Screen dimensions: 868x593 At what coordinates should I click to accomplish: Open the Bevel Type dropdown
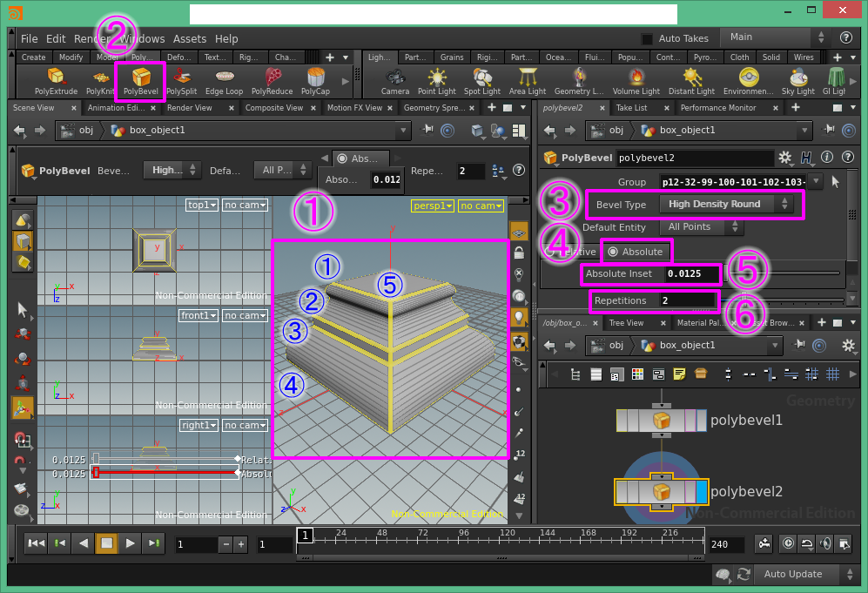click(727, 205)
